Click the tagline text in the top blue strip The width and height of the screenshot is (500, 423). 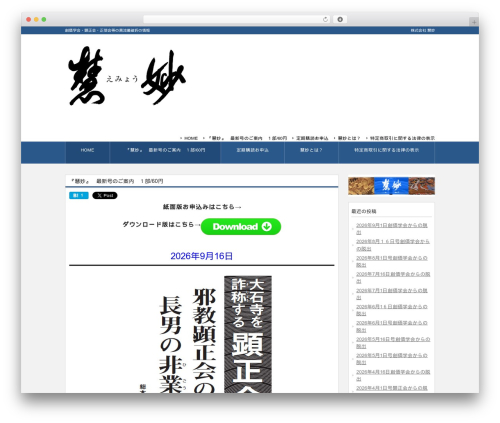[107, 30]
